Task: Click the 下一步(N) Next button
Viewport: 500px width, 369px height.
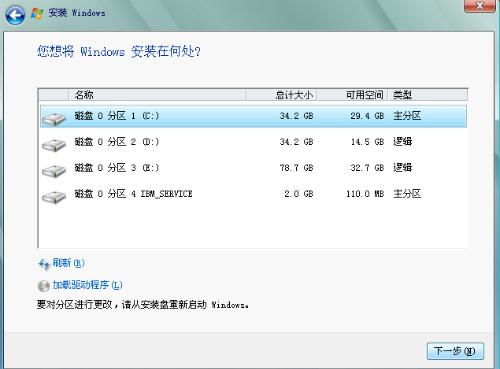Action: pyautogui.click(x=455, y=351)
